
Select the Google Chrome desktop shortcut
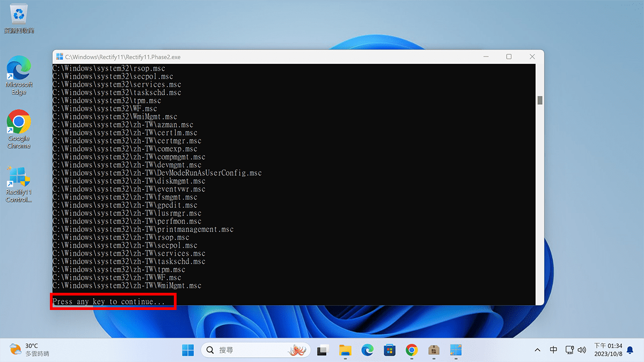pyautogui.click(x=19, y=129)
